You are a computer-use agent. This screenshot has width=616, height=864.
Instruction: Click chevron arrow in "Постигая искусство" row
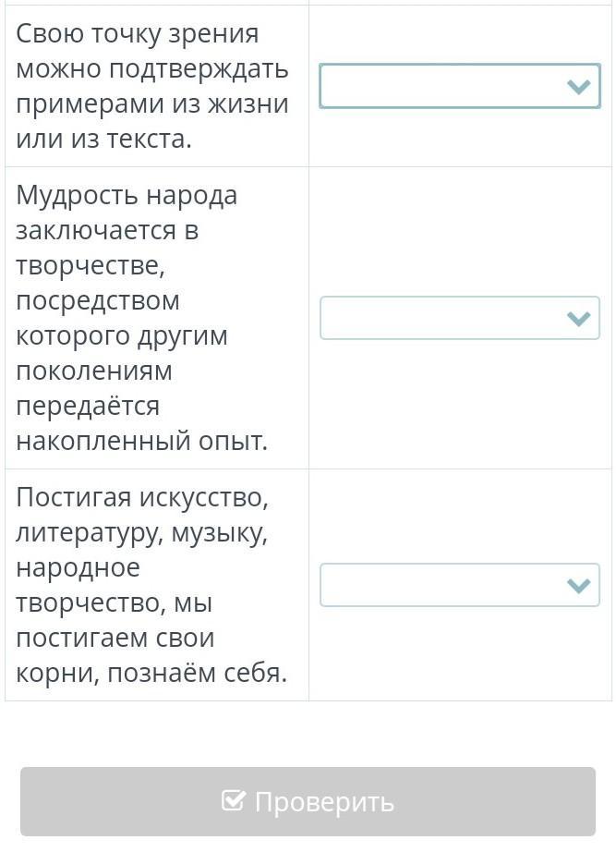click(578, 585)
